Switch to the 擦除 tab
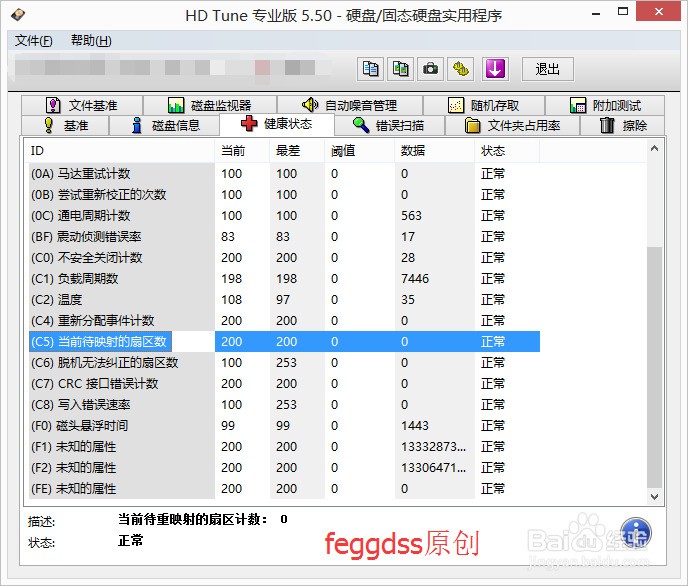The width and height of the screenshot is (688, 586). (x=623, y=126)
